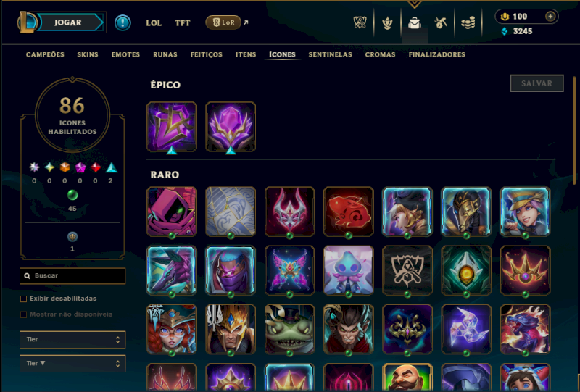
Task: Expand the first Tier dropdown
Action: pos(72,340)
